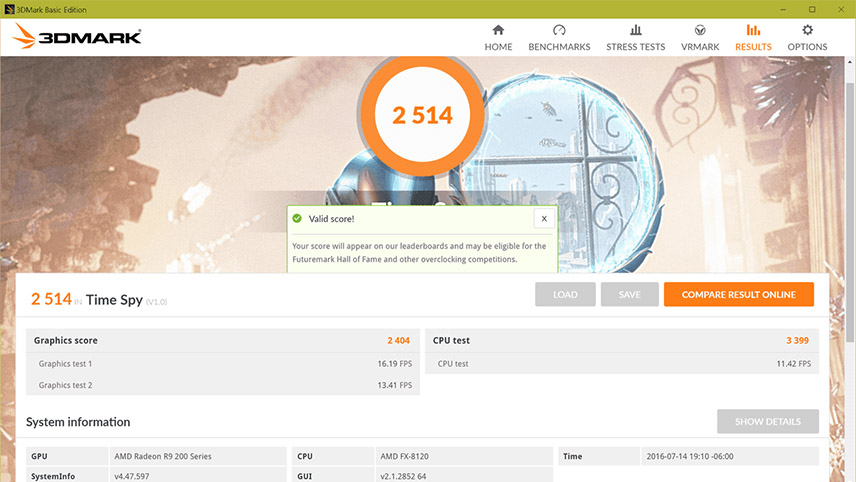This screenshot has height=482, width=856.
Task: Minimize the 3DMark window
Action: pos(783,9)
